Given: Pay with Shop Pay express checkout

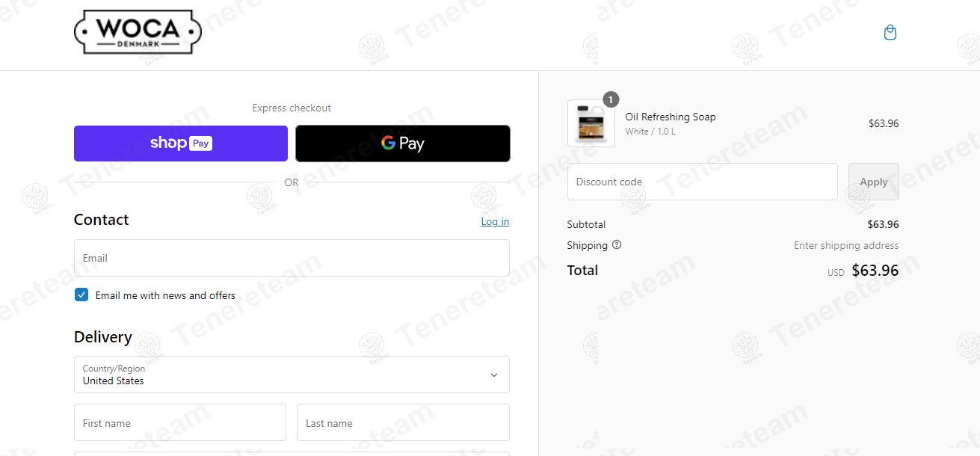Looking at the screenshot, I should click(181, 144).
